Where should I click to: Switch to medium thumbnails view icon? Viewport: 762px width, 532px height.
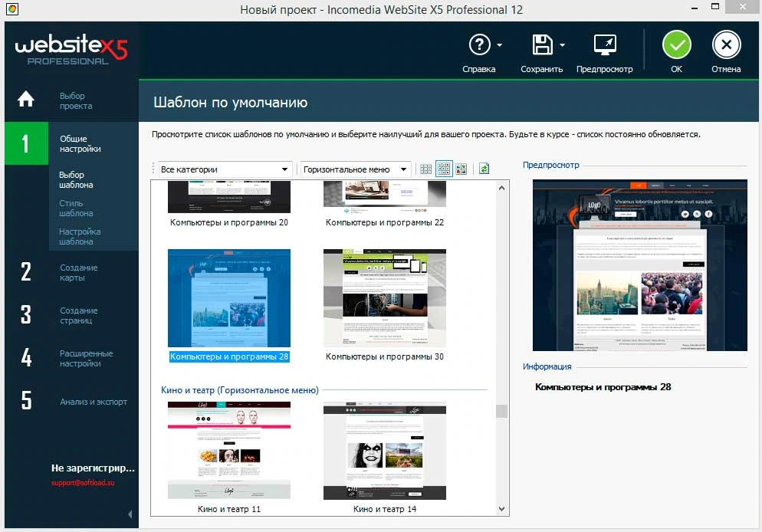coord(444,169)
